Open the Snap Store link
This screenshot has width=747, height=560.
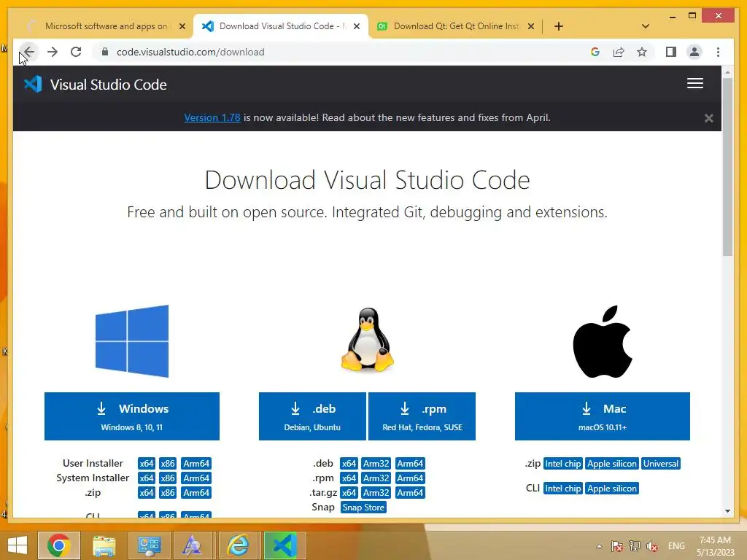(x=363, y=507)
